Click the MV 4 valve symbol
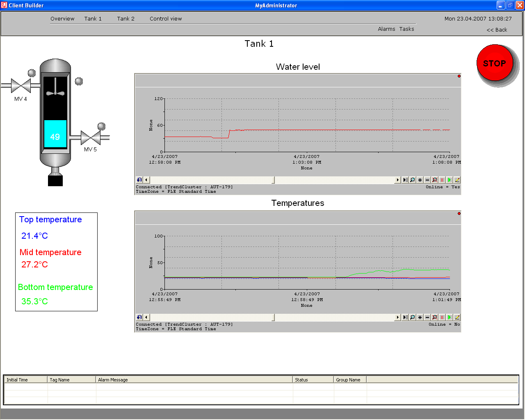 [21, 86]
